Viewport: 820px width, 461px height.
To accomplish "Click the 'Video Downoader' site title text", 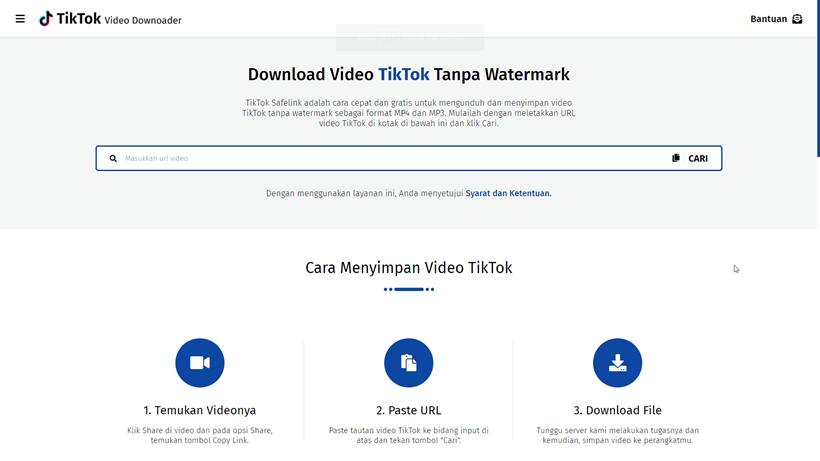I will click(x=143, y=20).
